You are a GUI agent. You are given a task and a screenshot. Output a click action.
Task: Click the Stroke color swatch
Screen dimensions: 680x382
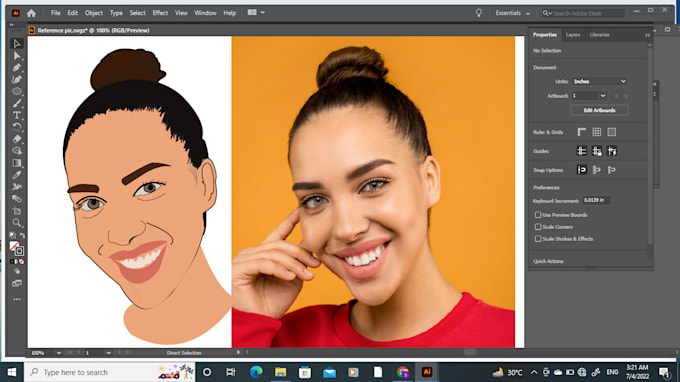(20, 251)
